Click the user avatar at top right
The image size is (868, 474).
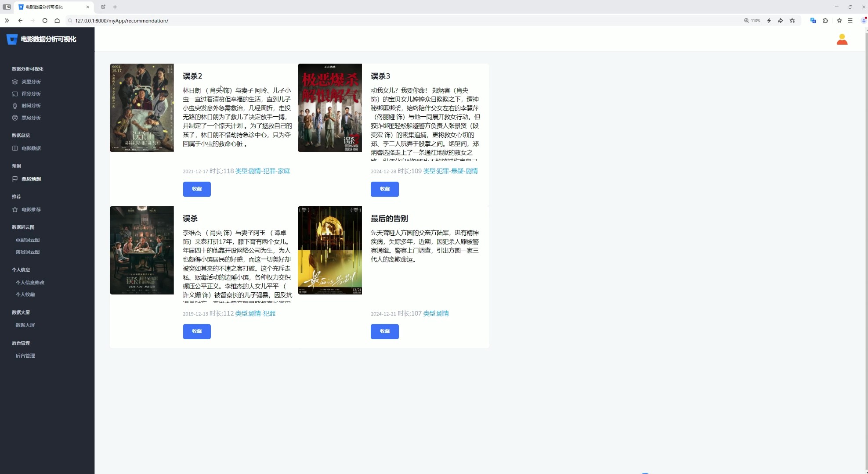842,39
